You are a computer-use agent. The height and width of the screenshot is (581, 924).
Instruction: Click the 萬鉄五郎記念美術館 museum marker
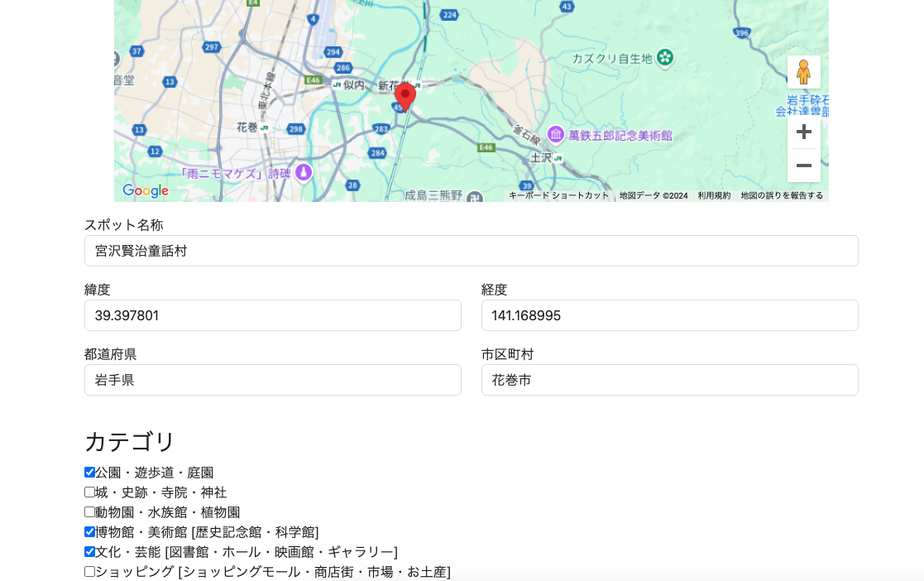pyautogui.click(x=555, y=134)
